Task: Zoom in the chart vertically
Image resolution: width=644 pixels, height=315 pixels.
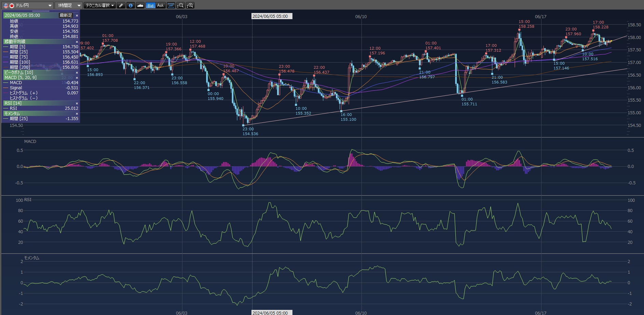Action: tap(190, 5)
